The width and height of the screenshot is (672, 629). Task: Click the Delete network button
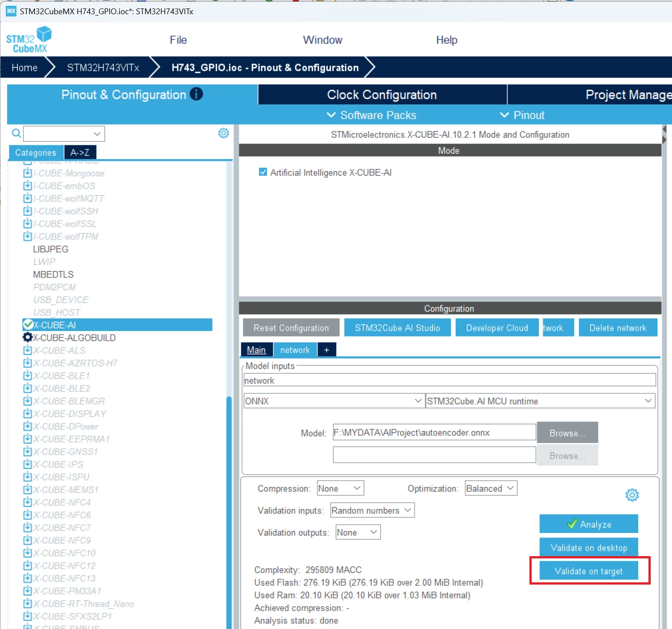618,327
